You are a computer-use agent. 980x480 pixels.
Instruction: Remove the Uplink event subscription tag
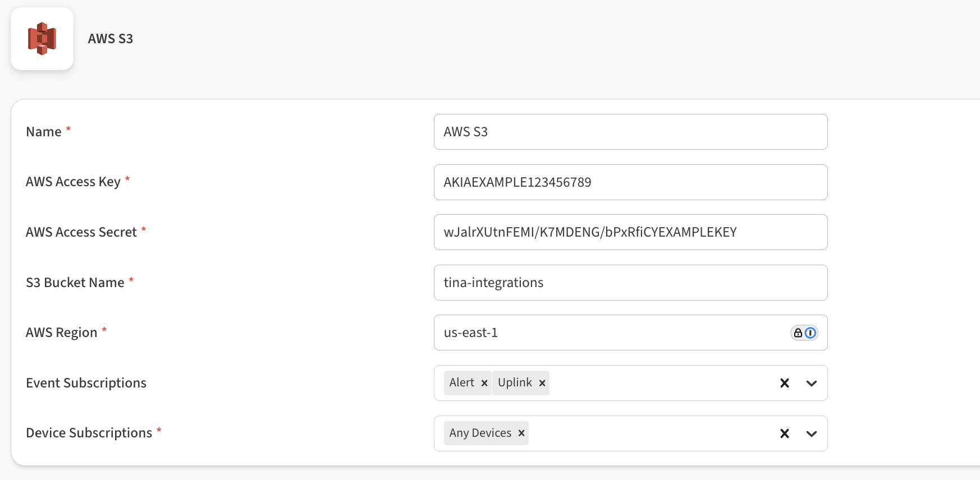click(542, 383)
